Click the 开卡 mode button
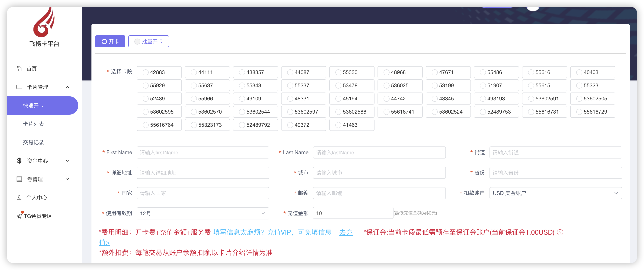Screen dimensions: 644x270 pyautogui.click(x=110, y=41)
